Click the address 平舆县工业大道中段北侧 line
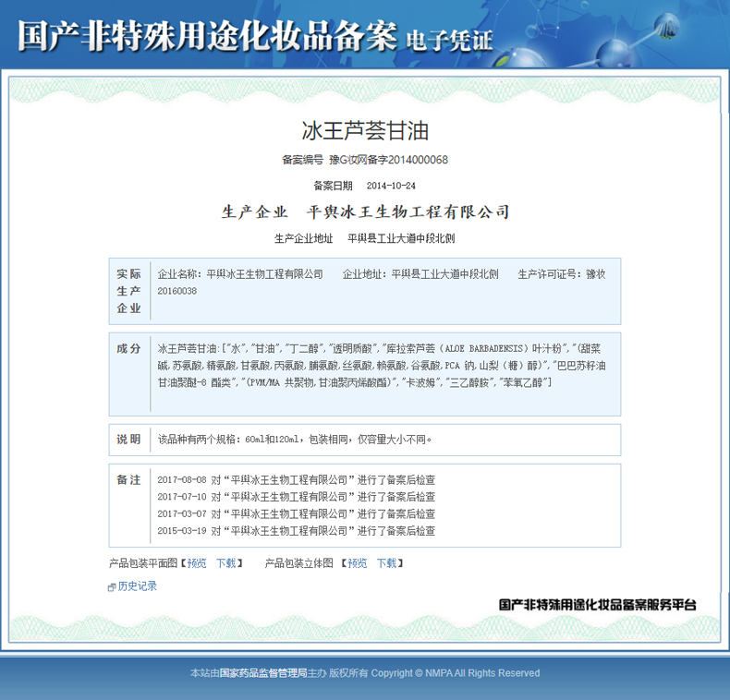 pyautogui.click(x=401, y=238)
